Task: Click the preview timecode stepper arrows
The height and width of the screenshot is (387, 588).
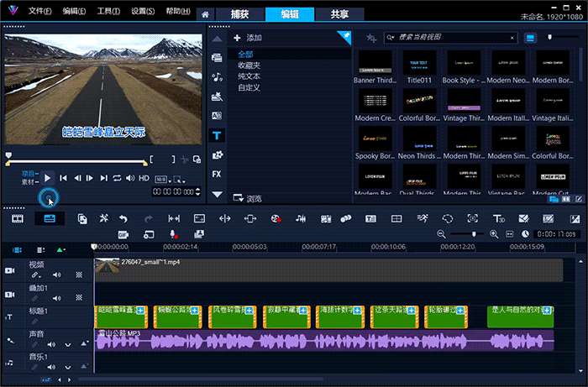Action: tap(198, 191)
